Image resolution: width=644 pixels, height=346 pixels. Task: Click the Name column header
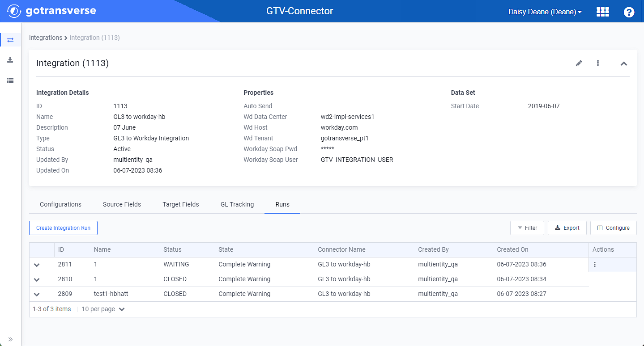click(102, 249)
